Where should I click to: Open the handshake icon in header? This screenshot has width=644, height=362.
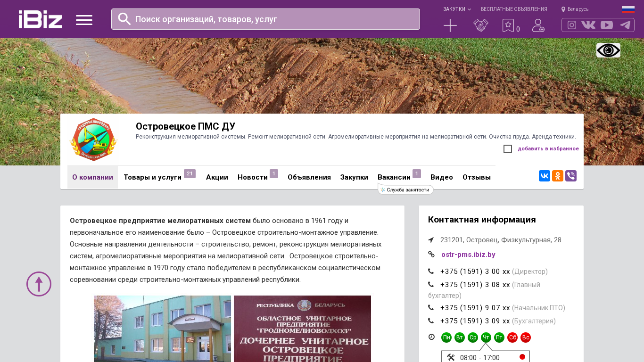pos(481,25)
